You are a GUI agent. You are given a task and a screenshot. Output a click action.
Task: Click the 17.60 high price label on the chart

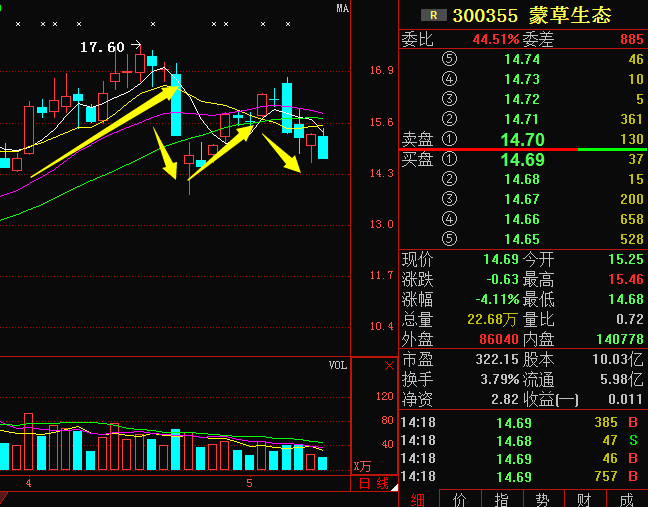click(x=102, y=47)
